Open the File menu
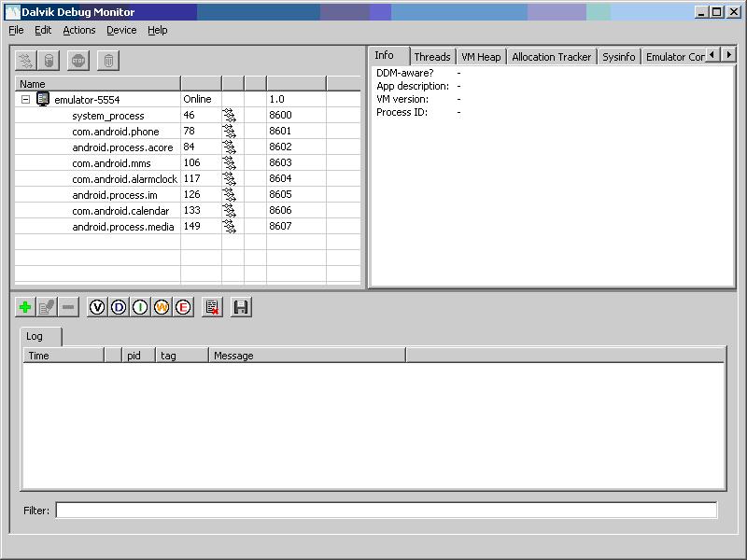 [x=16, y=30]
